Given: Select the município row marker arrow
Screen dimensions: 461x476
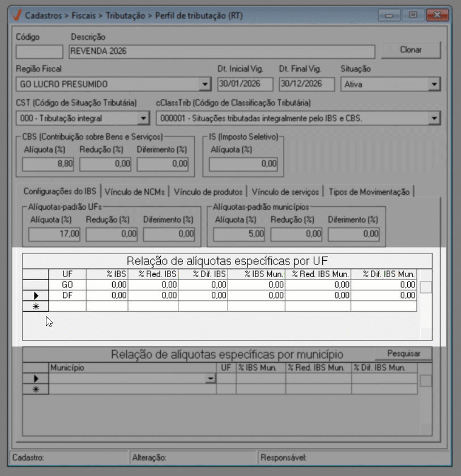Looking at the screenshot, I should pyautogui.click(x=36, y=379).
